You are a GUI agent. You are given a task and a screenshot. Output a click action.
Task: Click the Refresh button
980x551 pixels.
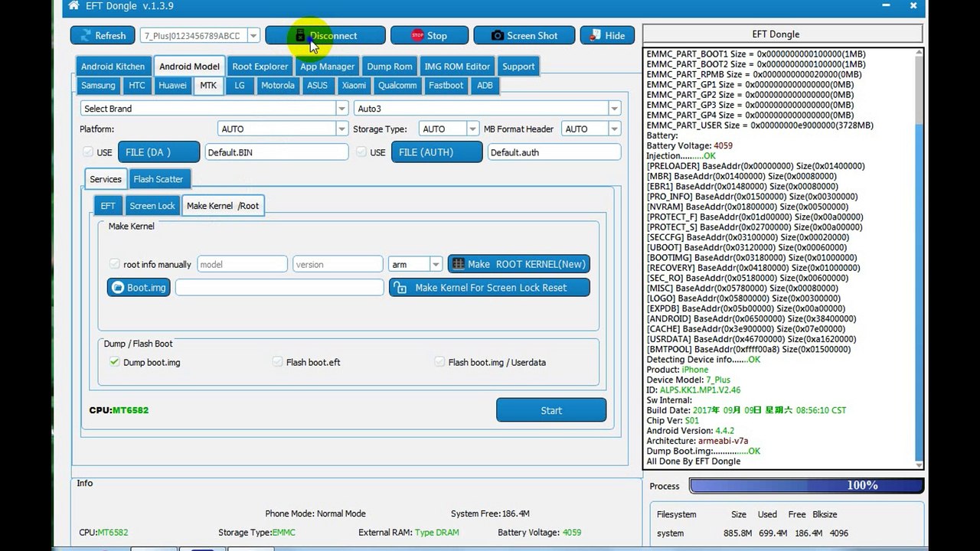[x=103, y=35]
